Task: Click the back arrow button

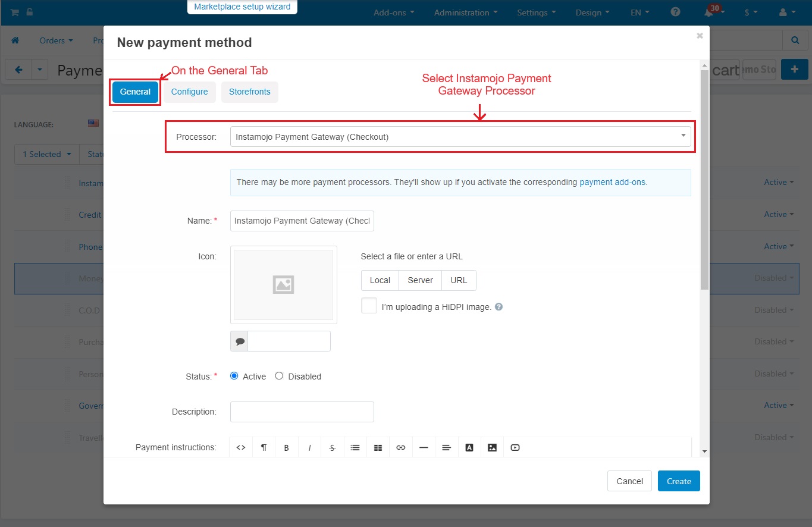Action: 18,70
